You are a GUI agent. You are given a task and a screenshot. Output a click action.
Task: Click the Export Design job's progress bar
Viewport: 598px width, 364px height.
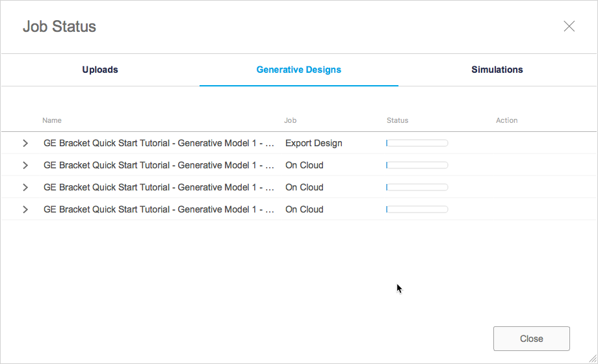click(417, 143)
